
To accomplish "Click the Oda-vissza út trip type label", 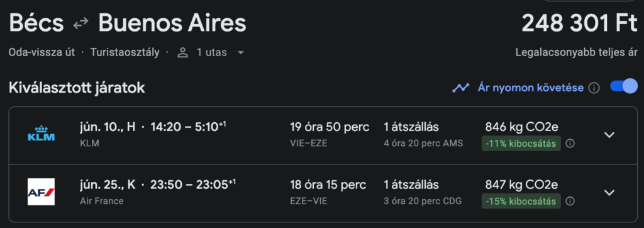I will click(42, 53).
